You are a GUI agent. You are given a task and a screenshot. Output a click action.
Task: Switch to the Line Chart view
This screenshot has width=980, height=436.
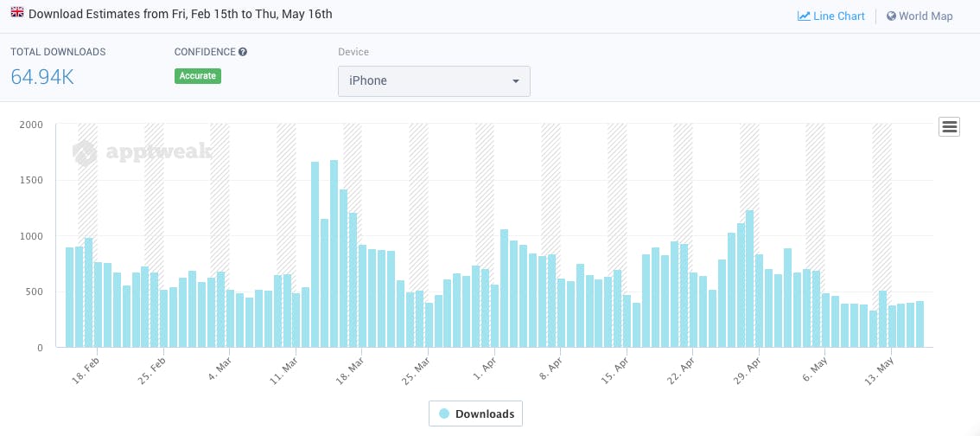tap(838, 16)
